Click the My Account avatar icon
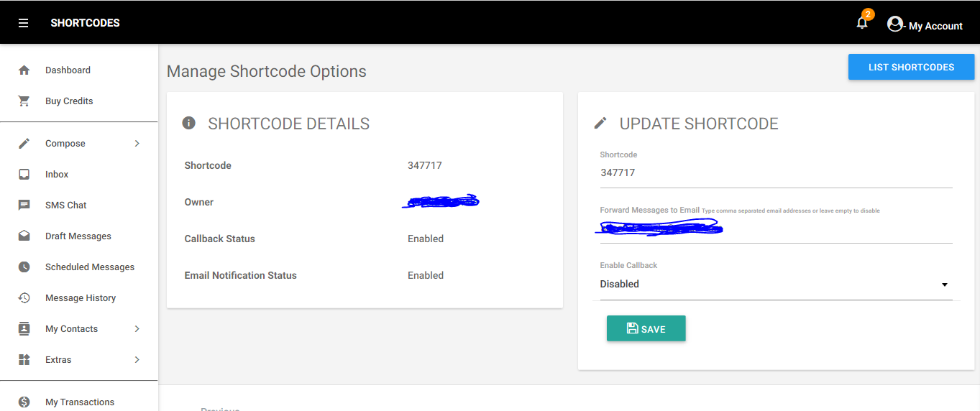The image size is (980, 411). [895, 24]
